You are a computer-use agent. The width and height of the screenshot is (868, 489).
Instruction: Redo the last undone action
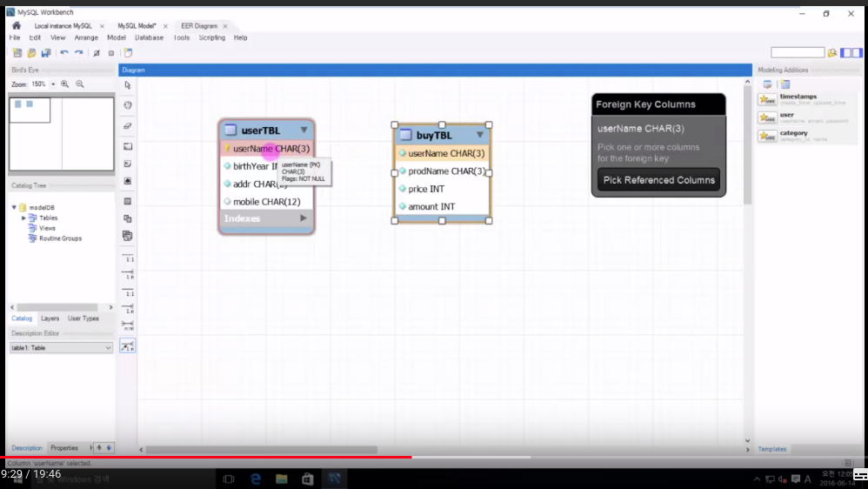pyautogui.click(x=78, y=53)
